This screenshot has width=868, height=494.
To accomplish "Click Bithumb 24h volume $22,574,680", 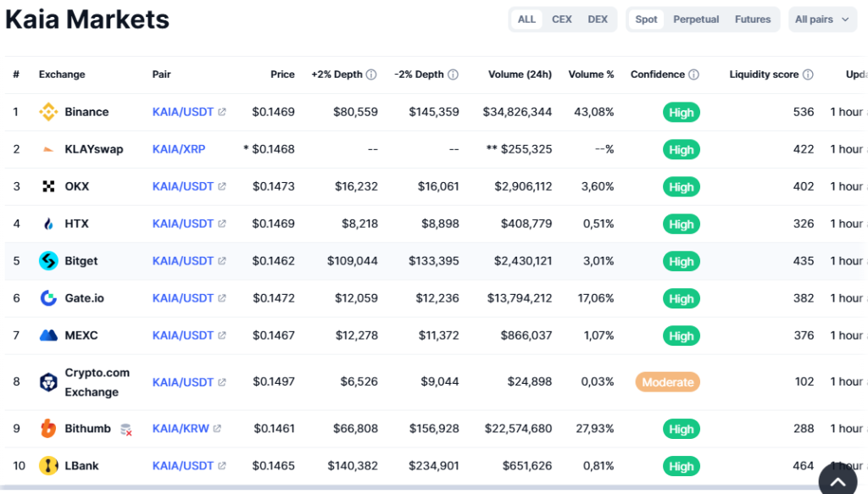I will (x=518, y=428).
